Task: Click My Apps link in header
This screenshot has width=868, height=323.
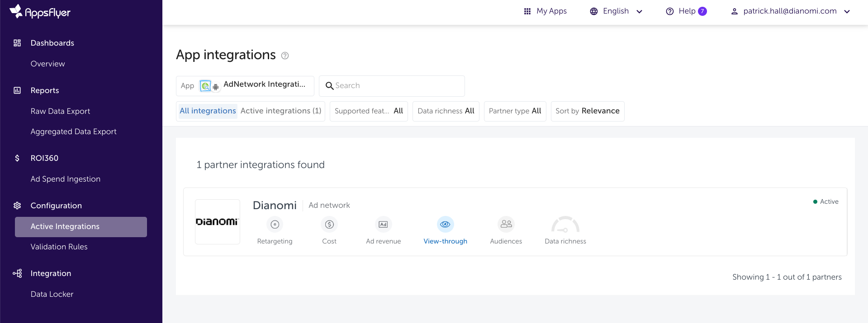Action: pyautogui.click(x=551, y=11)
